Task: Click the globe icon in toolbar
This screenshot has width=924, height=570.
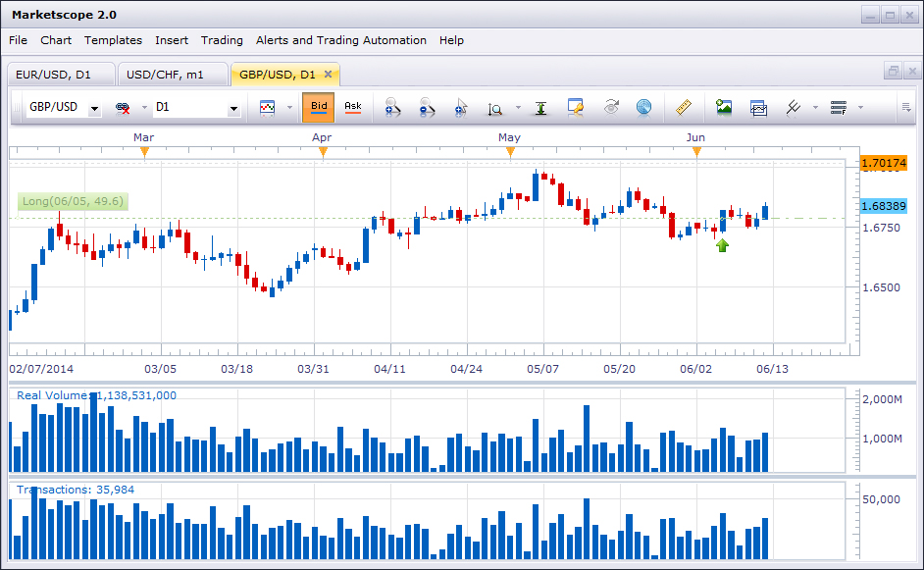Action: pyautogui.click(x=643, y=107)
